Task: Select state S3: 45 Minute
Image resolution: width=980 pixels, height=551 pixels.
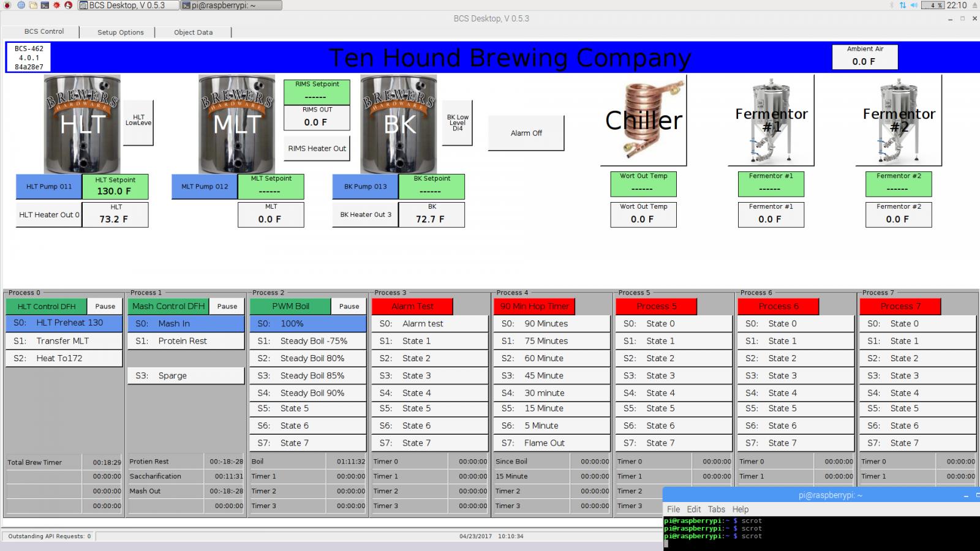Action: pos(552,375)
